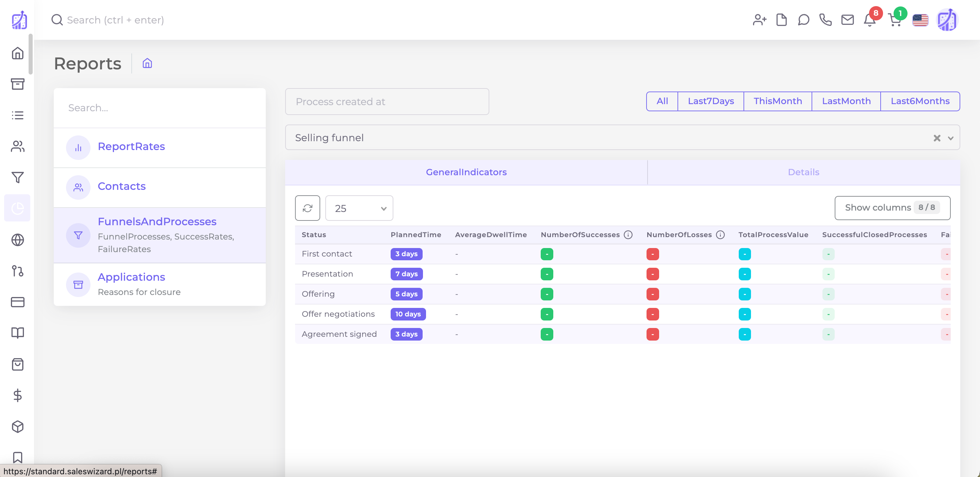980x477 pixels.
Task: Click NumberOfSuccesses info tooltip icon
Action: [x=628, y=235]
